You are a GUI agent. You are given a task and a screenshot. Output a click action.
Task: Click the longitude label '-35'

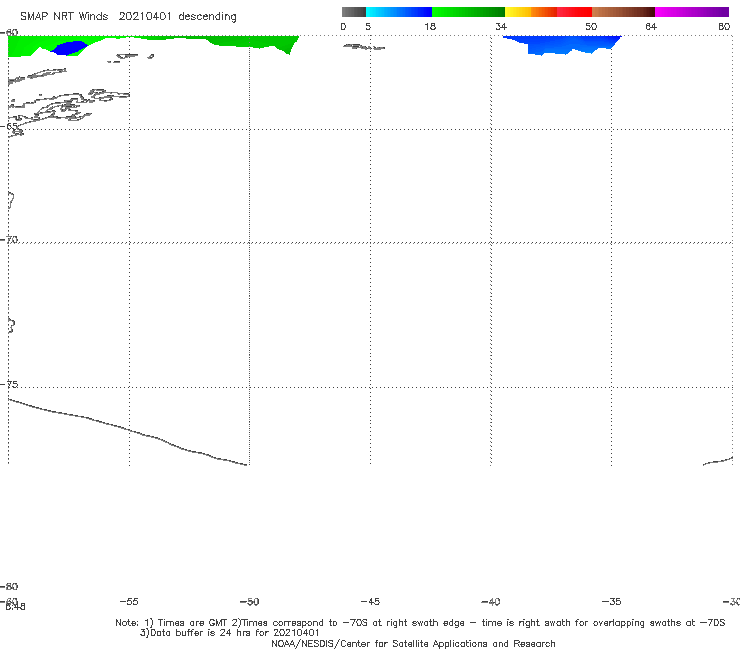(x=611, y=602)
